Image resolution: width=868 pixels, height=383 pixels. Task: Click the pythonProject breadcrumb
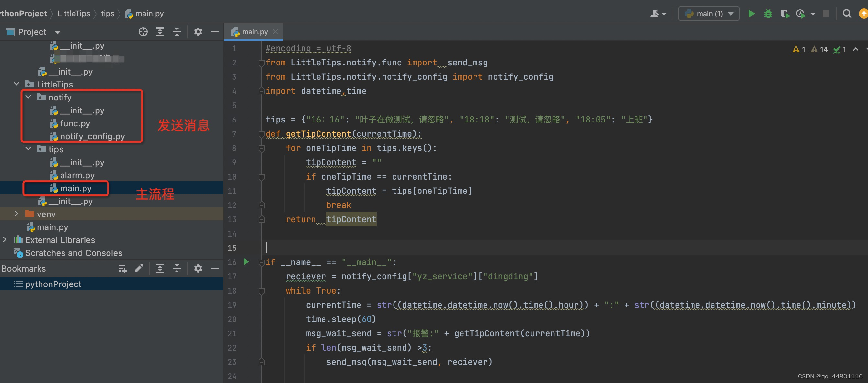coord(23,14)
